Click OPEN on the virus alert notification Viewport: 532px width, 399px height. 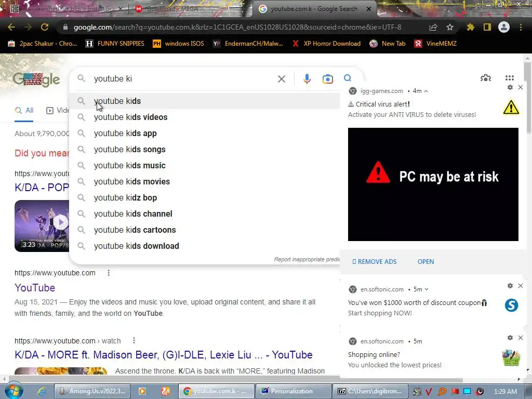pos(425,262)
